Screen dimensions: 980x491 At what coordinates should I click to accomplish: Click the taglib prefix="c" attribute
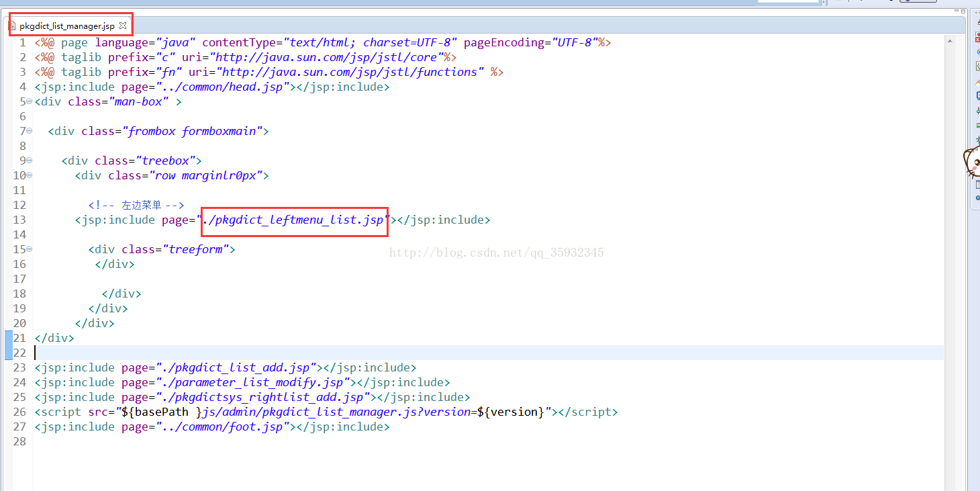142,57
